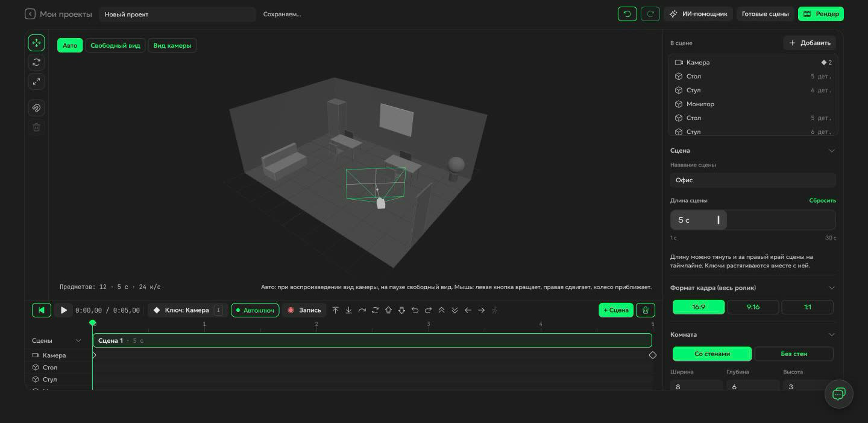Click the right arrow in timeline toolbar
Viewport: 868px width, 423px height.
tap(481, 310)
